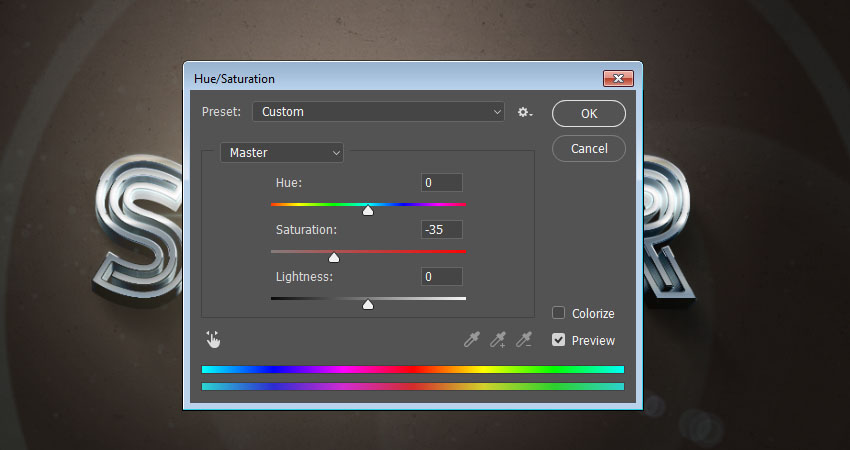Screen dimensions: 850x450
Task: Cancel the Hue/Saturation dialog
Action: click(x=589, y=149)
